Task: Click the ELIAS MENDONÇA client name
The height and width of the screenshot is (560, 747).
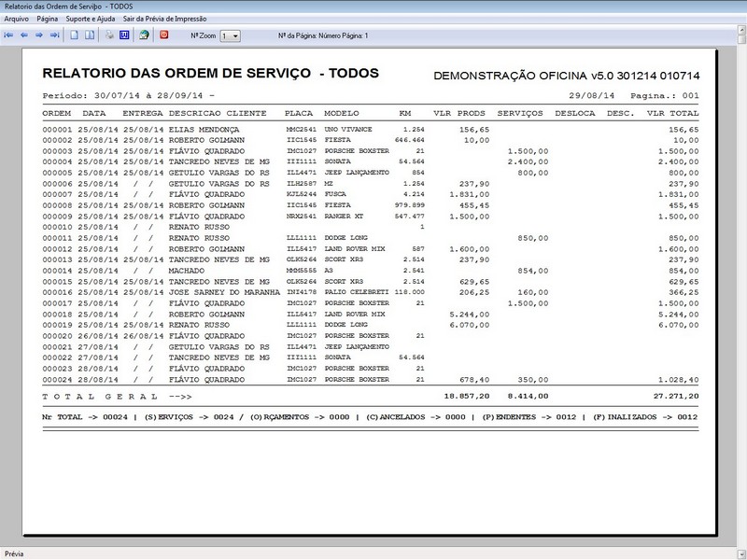Action: point(204,130)
